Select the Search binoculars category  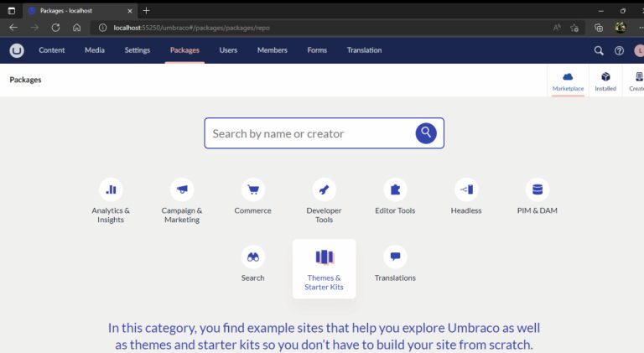pyautogui.click(x=253, y=257)
